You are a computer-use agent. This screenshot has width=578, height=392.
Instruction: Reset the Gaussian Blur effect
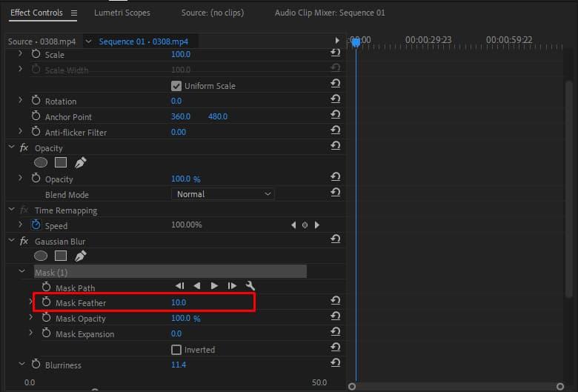pos(336,239)
